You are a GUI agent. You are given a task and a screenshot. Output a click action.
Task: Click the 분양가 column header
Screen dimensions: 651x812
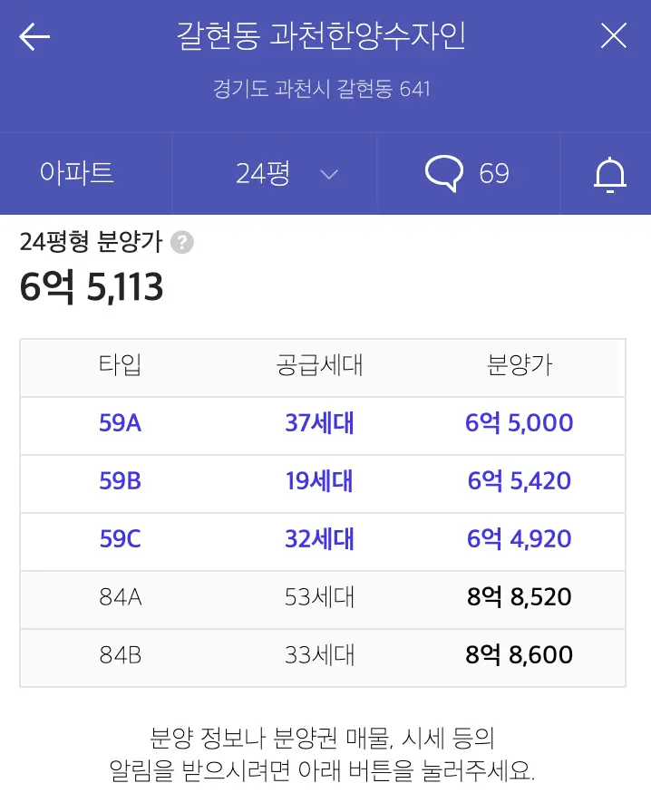(x=520, y=366)
